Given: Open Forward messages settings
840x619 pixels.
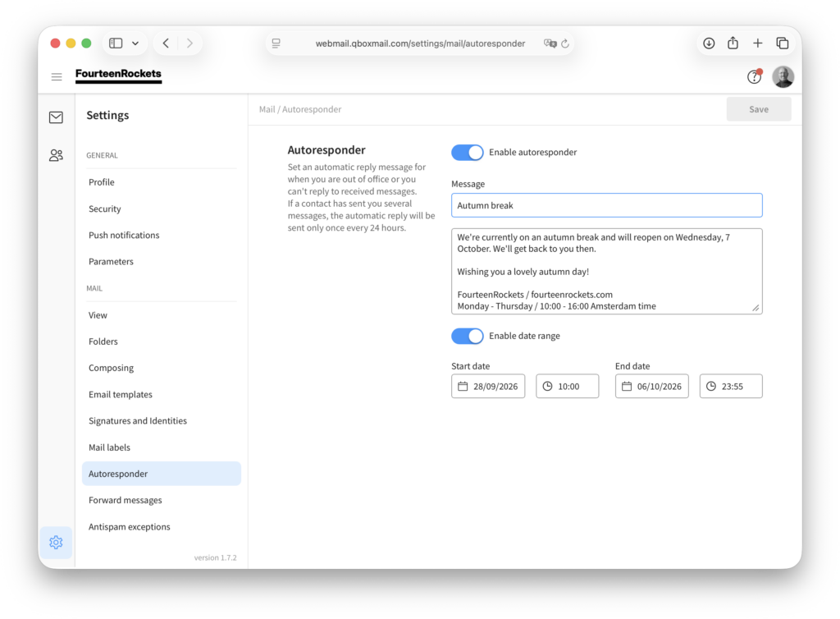Looking at the screenshot, I should 162,500.
